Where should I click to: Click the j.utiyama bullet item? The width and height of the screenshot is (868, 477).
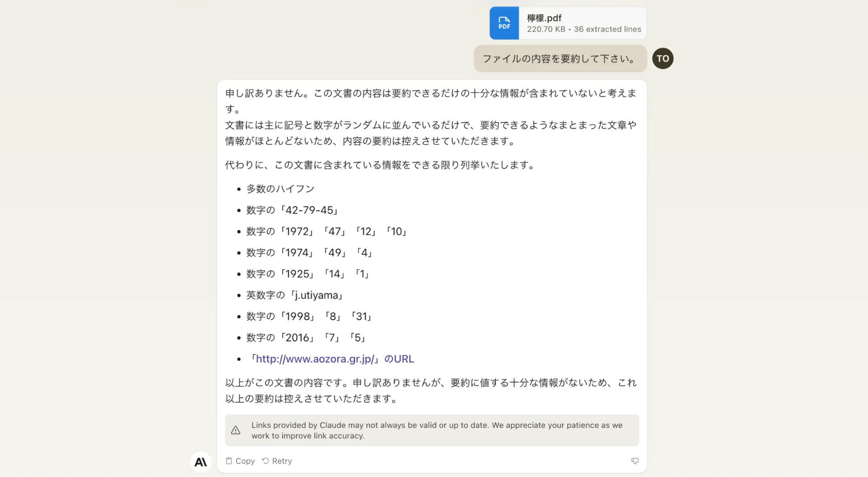tap(294, 295)
